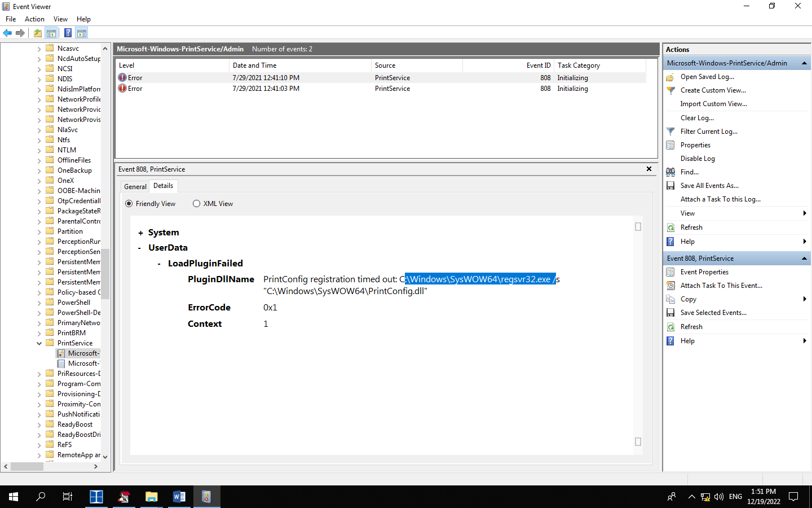812x508 pixels.
Task: Click the ENG language indicator
Action: (735, 497)
